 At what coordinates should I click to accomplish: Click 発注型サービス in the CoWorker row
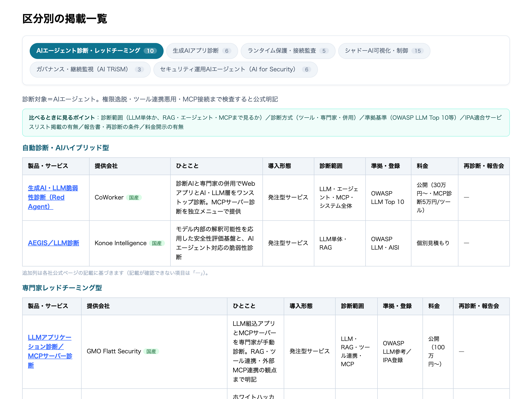tap(288, 197)
